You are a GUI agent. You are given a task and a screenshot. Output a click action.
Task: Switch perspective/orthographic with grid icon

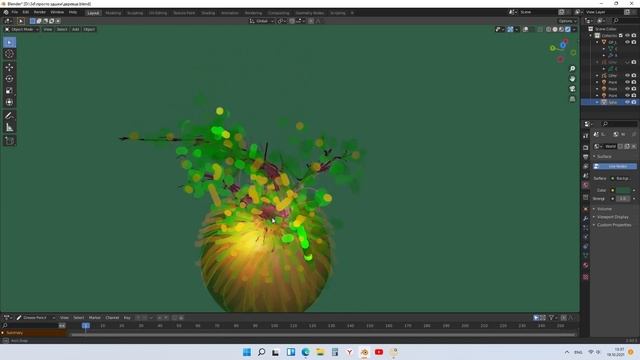[x=572, y=99]
